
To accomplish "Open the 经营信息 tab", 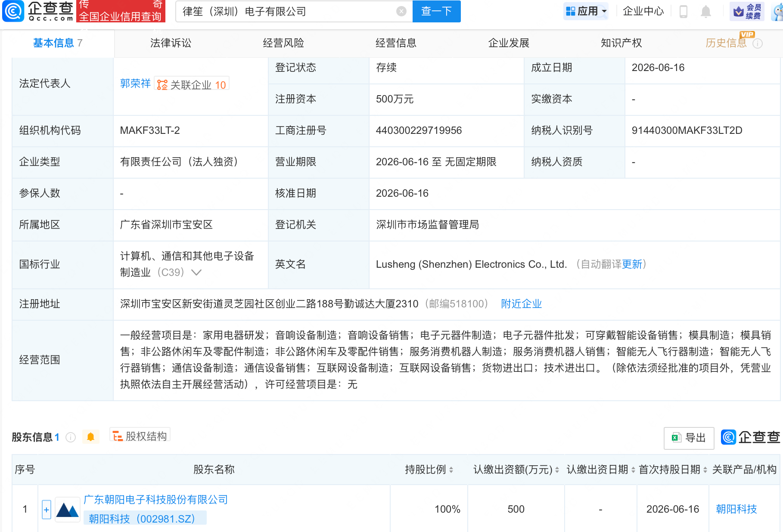I will [x=396, y=43].
